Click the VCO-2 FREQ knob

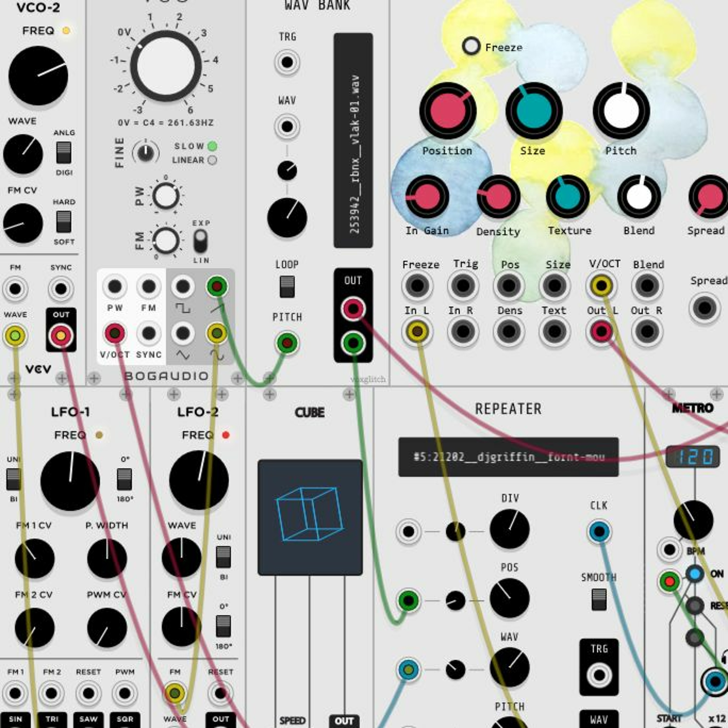coord(38,76)
